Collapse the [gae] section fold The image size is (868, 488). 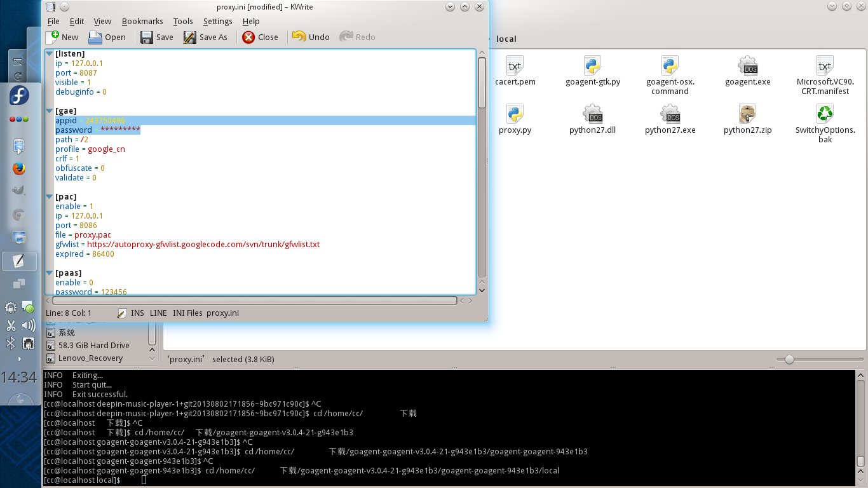[50, 111]
